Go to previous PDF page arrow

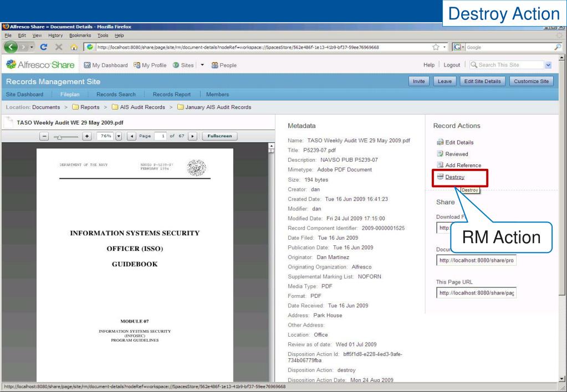131,136
